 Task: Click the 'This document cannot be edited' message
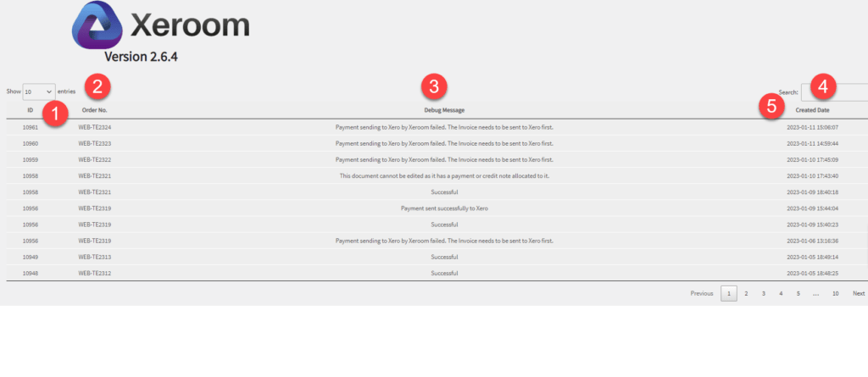click(x=444, y=176)
